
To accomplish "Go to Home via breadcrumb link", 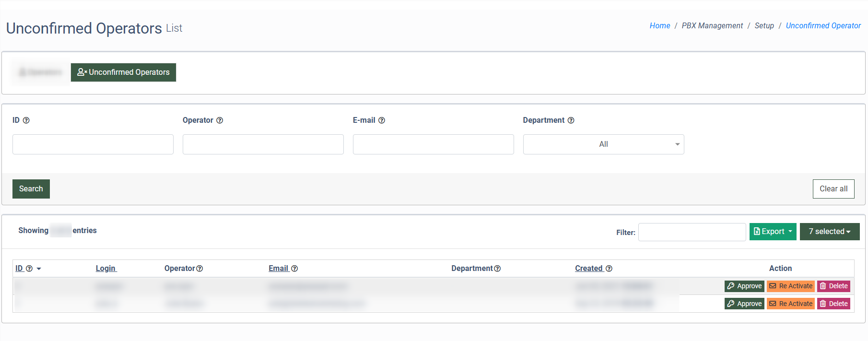I will coord(659,26).
